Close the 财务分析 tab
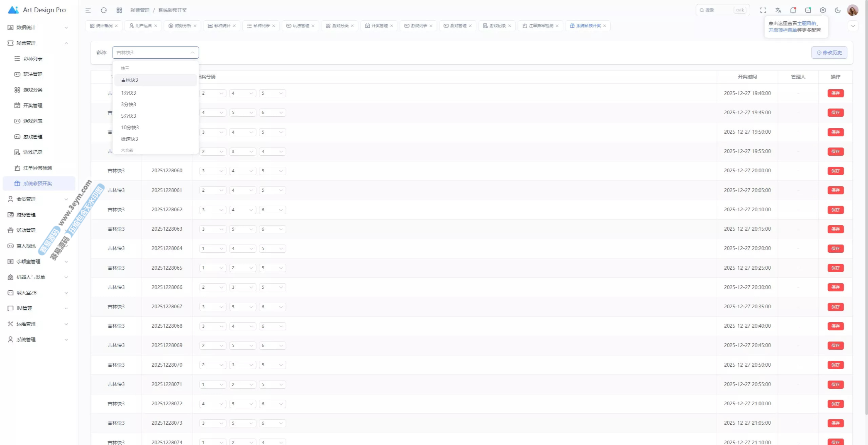This screenshot has width=868, height=445. point(195,26)
